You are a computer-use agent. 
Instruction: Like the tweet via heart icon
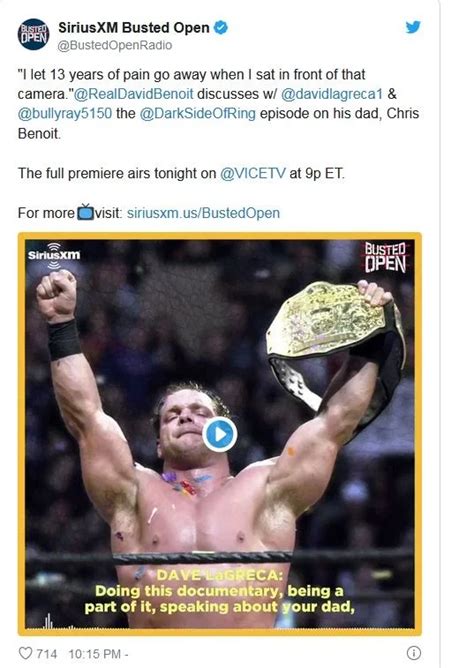[26, 653]
